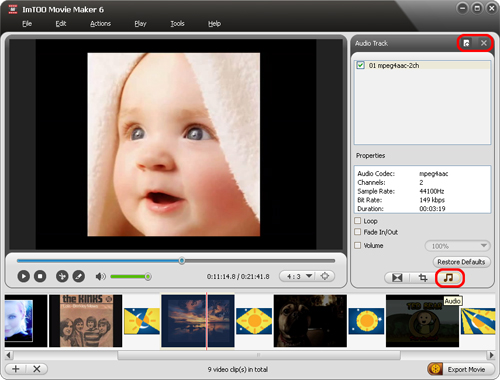Mute the speaker volume icon
The image size is (500, 380).
click(100, 276)
